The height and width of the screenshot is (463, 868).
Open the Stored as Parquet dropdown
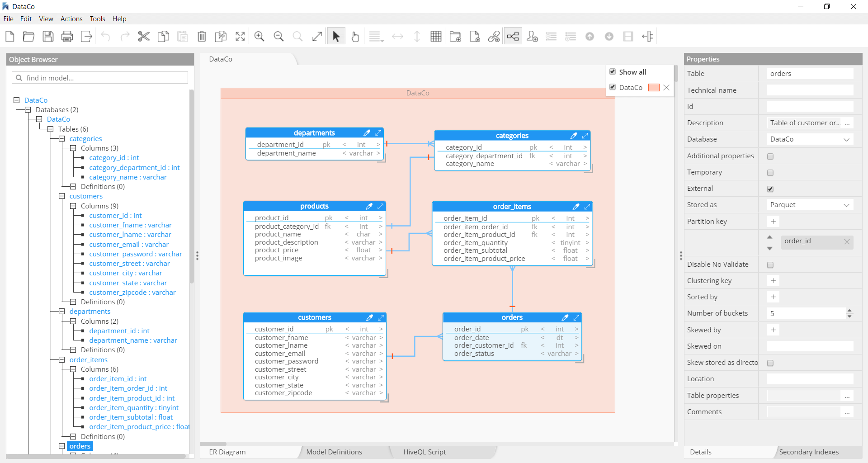[810, 205]
